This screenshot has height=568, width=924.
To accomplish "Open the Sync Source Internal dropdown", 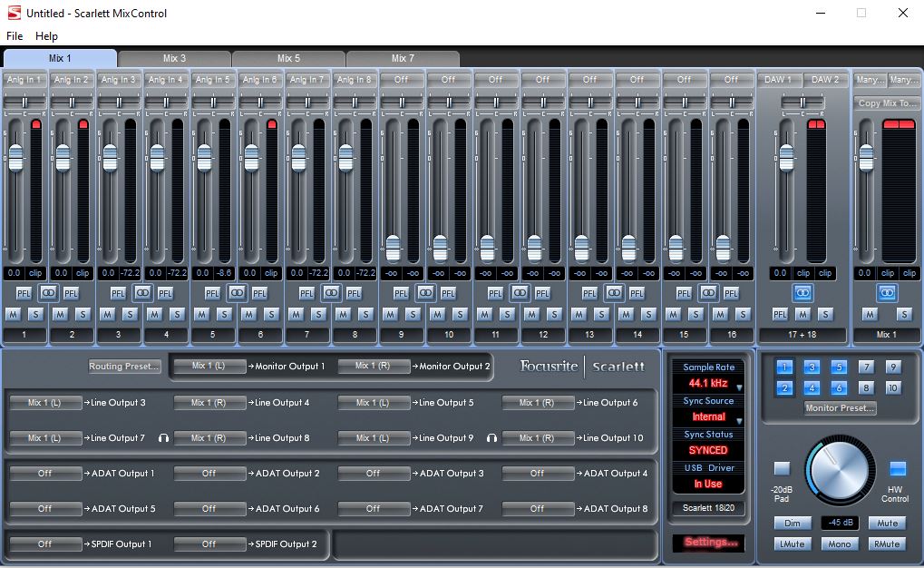I will 708,417.
